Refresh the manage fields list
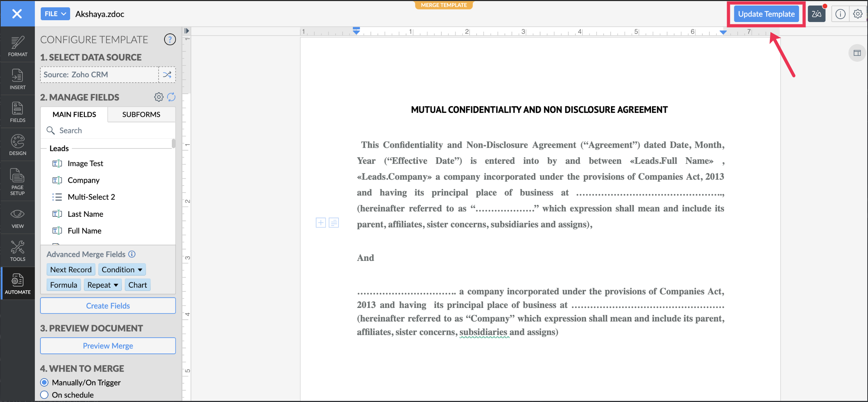This screenshot has width=868, height=402. 171,97
